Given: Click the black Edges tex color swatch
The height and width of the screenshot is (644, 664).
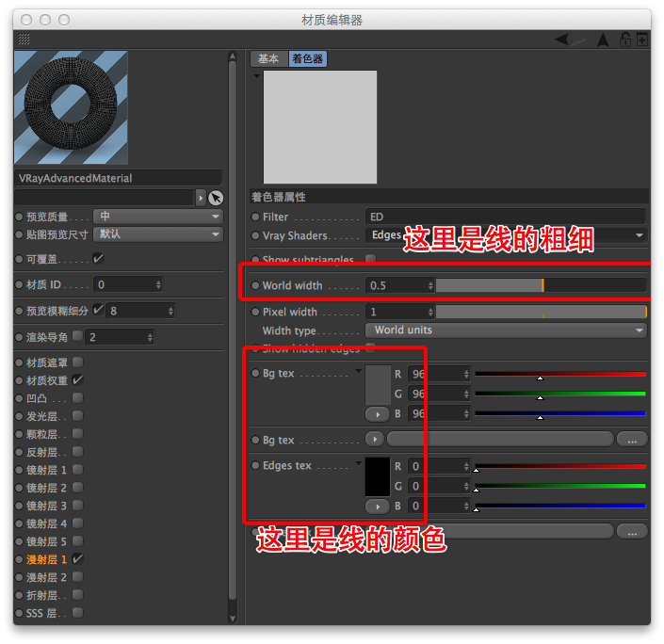Looking at the screenshot, I should [x=378, y=477].
